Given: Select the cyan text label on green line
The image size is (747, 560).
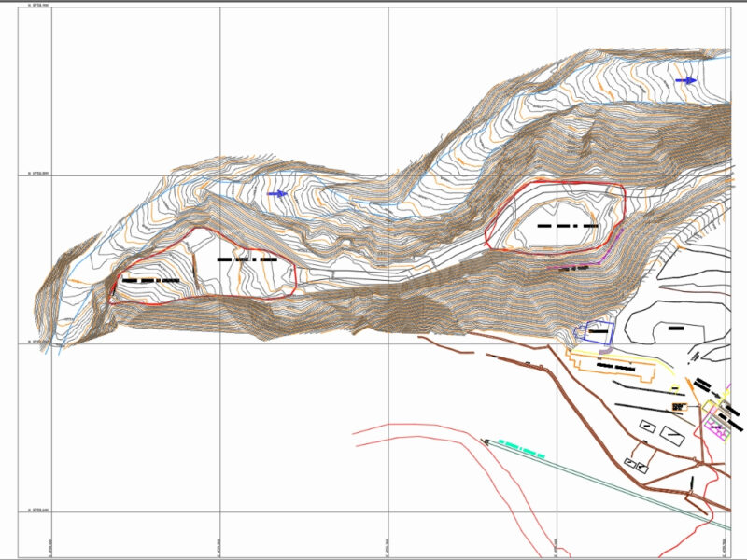Looking at the screenshot, I should [520, 448].
